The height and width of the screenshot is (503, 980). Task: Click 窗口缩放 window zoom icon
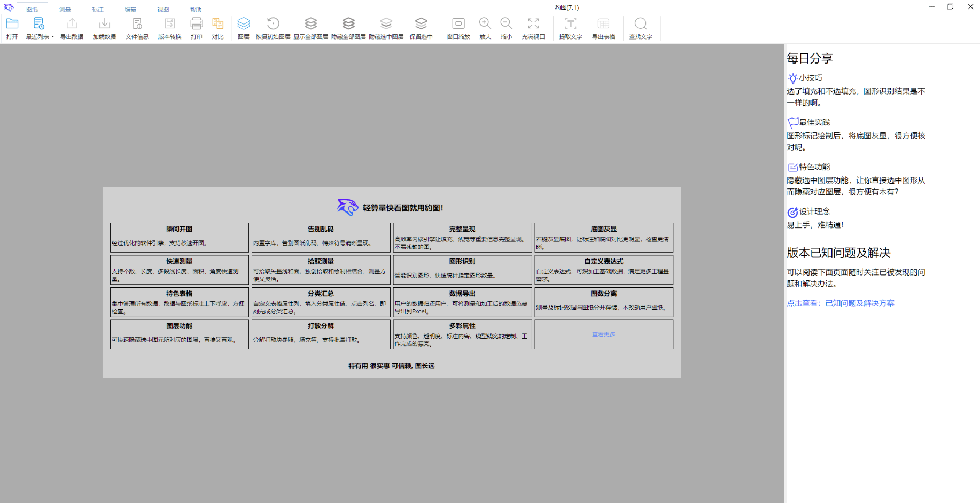pyautogui.click(x=458, y=23)
